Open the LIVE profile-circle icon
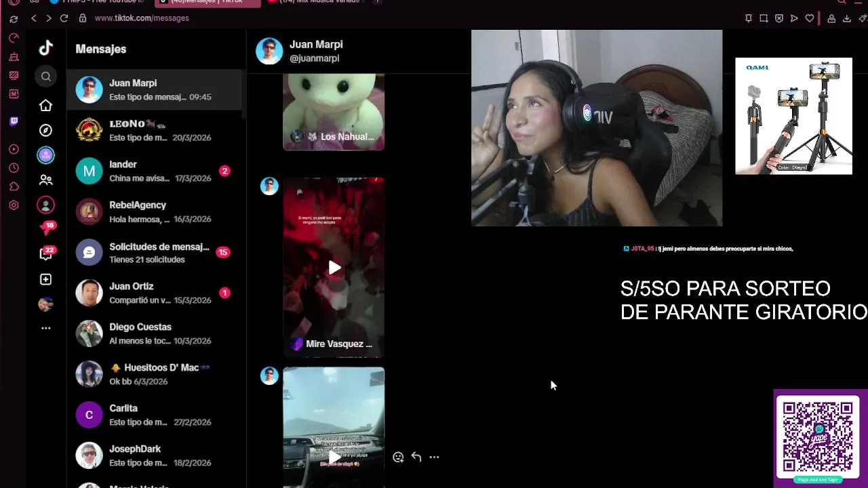 [x=45, y=205]
